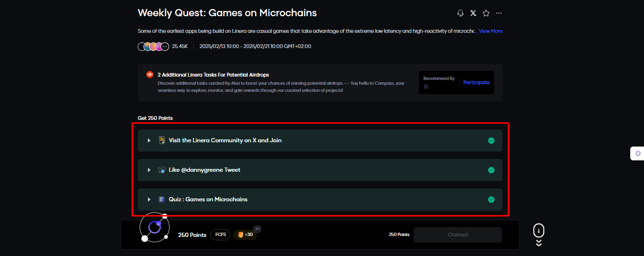Click the mouse scroll-down indicator

tap(539, 235)
